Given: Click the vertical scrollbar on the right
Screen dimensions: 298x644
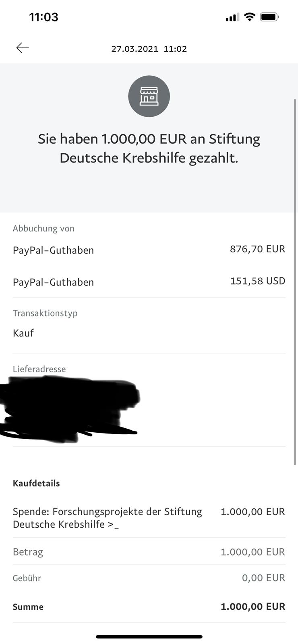Looking at the screenshot, I should 295,282.
